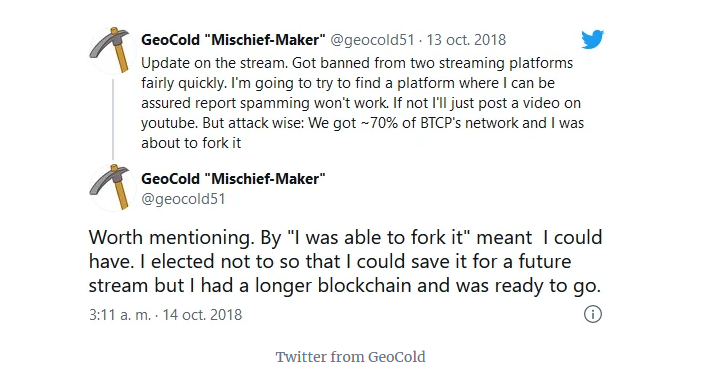Click the thread connector line between avatars

pos(112,119)
